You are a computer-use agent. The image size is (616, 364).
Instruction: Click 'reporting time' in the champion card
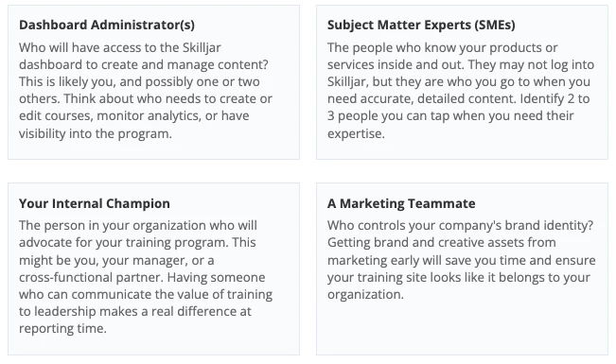click(62, 328)
